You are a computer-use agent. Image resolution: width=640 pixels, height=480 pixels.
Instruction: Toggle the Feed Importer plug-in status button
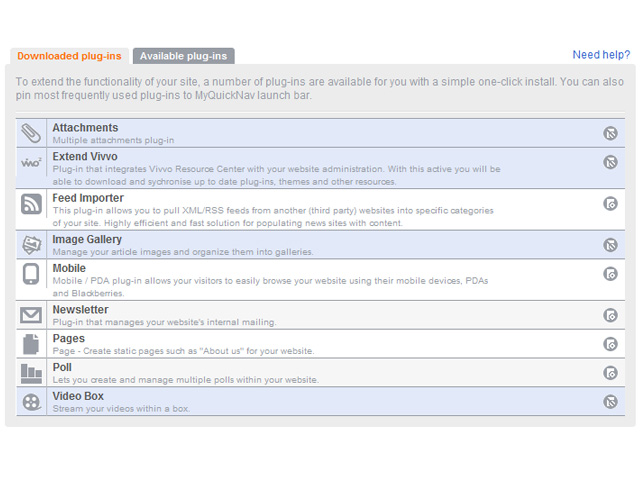[x=610, y=204]
